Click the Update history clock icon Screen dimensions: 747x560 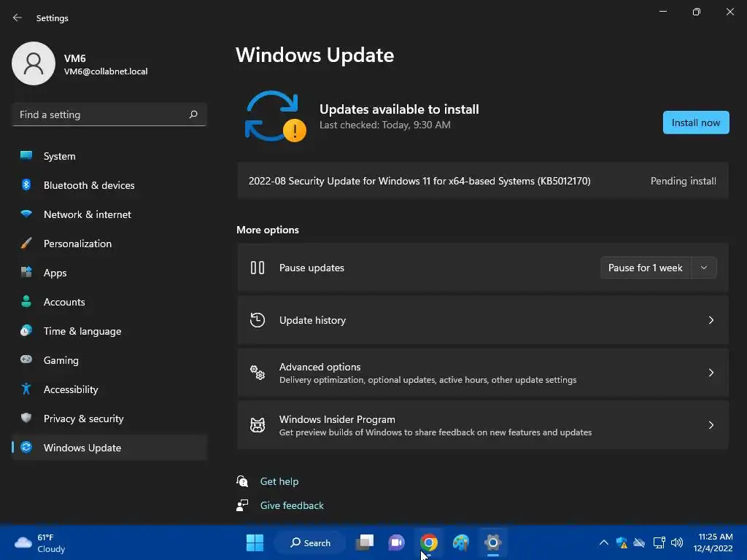[x=258, y=320]
